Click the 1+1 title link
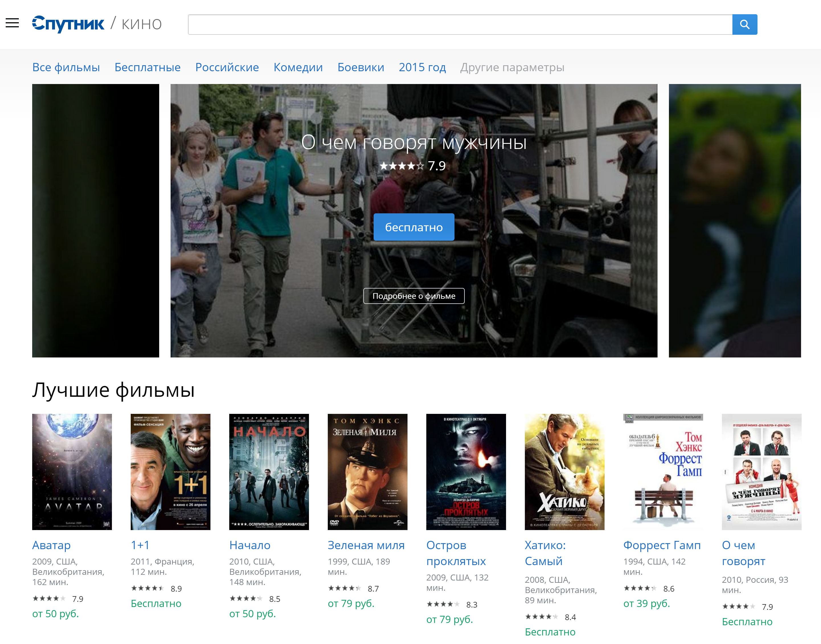This screenshot has width=821, height=644. tap(140, 545)
